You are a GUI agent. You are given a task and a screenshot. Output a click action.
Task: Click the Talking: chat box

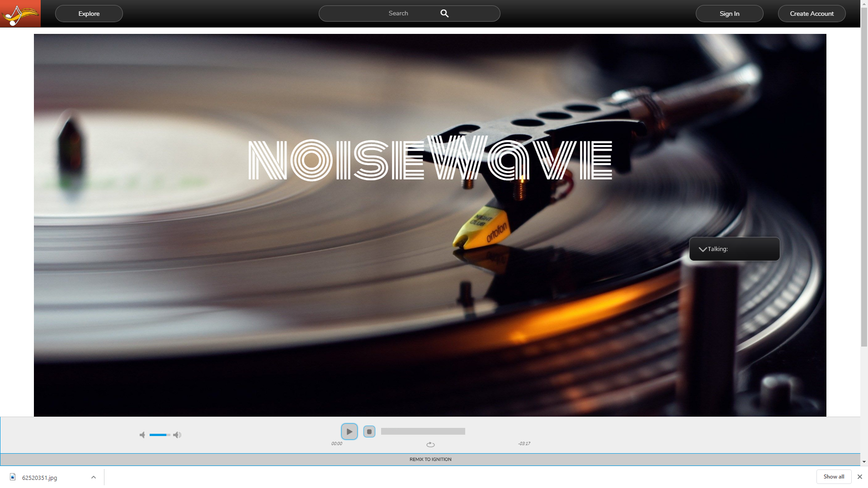[x=734, y=249]
